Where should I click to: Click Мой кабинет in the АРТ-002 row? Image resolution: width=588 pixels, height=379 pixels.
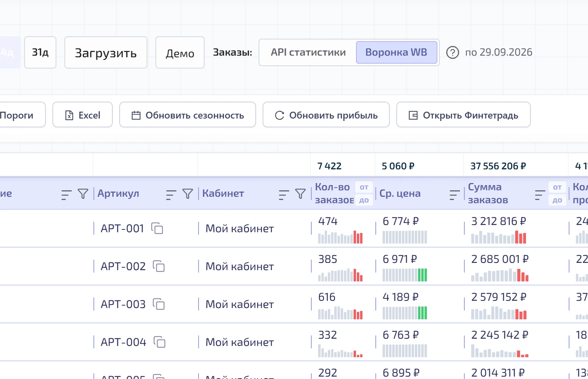point(240,267)
